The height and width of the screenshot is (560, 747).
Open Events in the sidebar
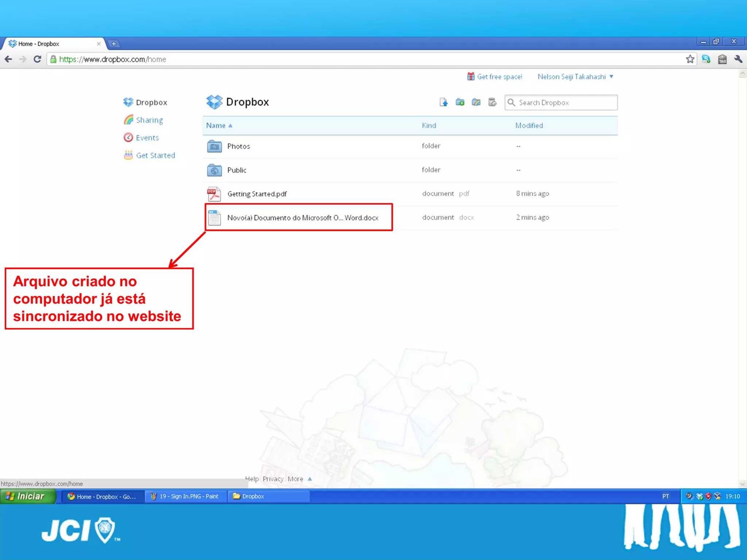[x=147, y=138]
